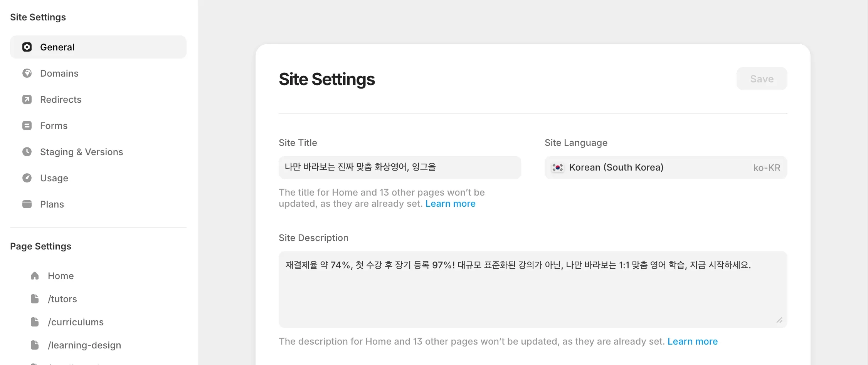Click the /tutors page file icon
868x365 pixels.
click(35, 299)
